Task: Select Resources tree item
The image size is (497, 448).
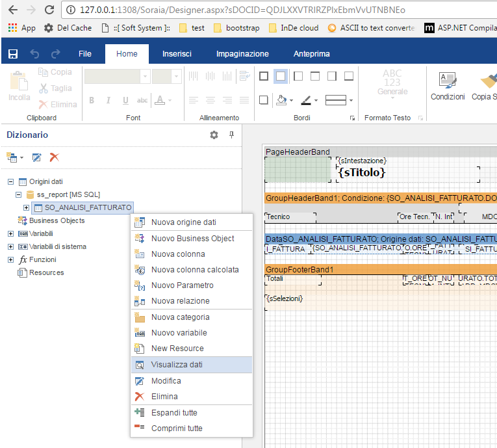Action: tap(40, 273)
